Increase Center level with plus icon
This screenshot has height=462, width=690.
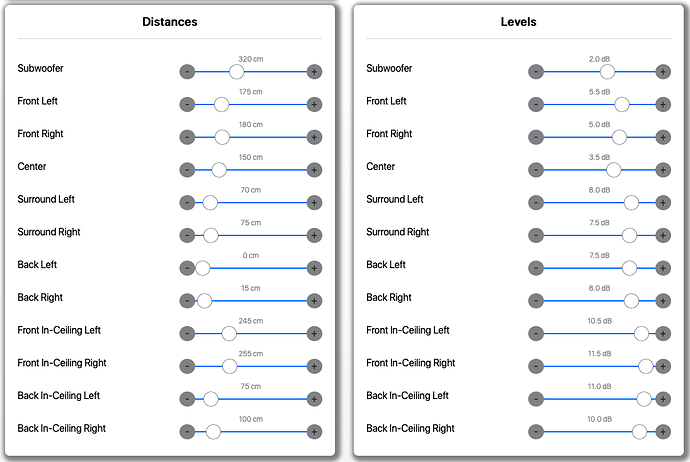(x=663, y=170)
